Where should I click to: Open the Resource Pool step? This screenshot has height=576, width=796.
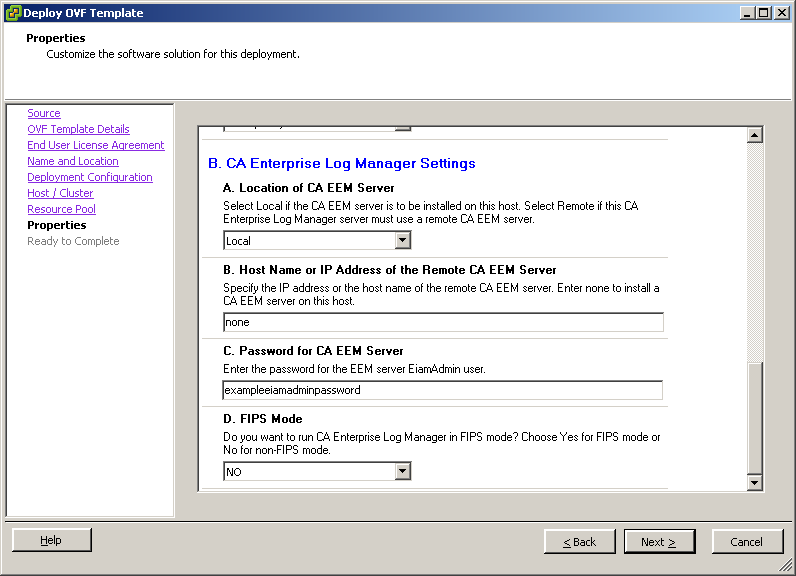[62, 209]
